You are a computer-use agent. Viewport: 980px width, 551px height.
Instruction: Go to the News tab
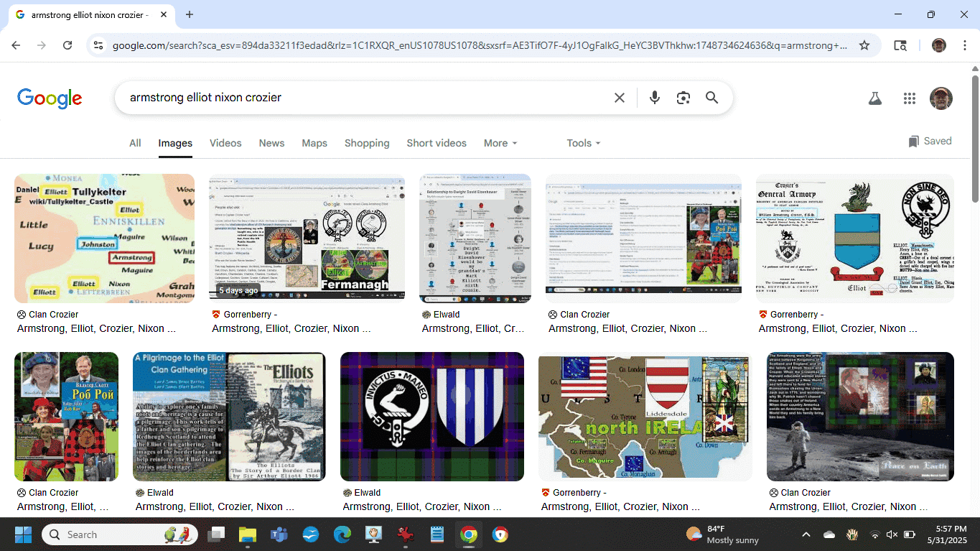click(271, 143)
